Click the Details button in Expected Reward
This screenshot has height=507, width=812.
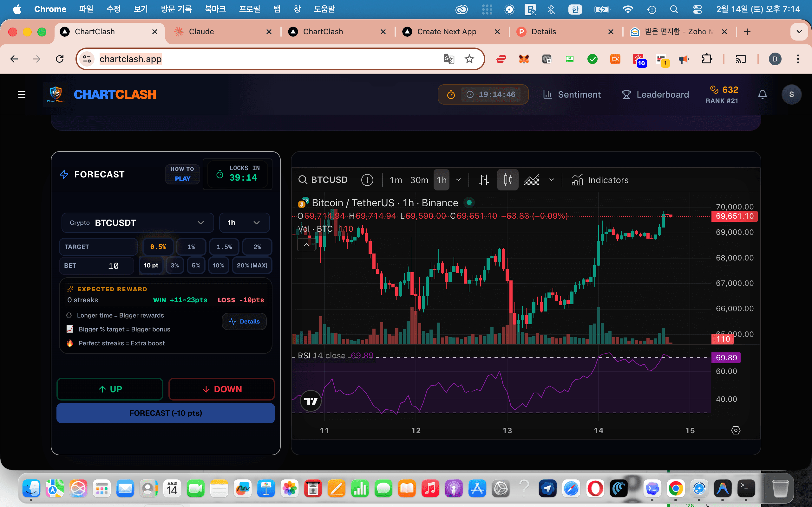click(x=244, y=321)
